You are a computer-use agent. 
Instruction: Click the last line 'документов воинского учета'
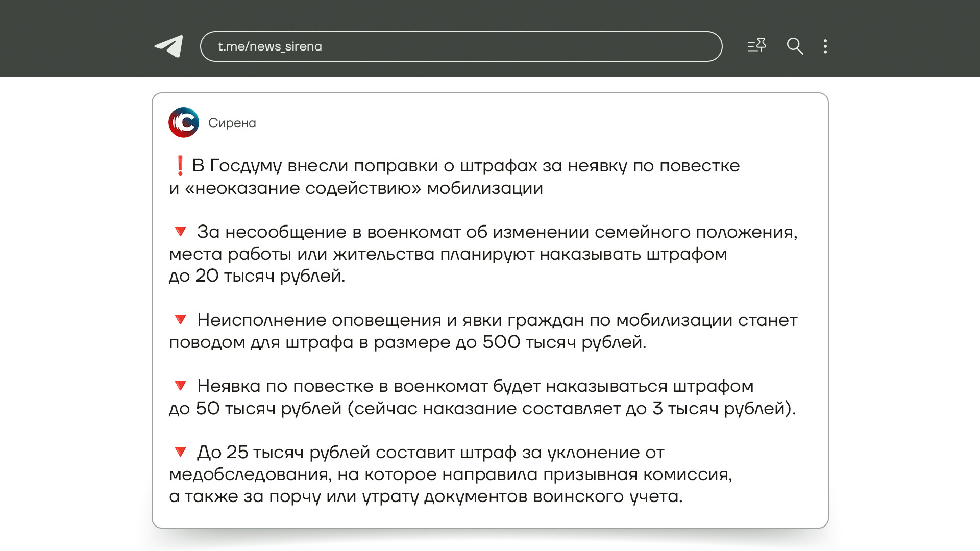[552, 496]
